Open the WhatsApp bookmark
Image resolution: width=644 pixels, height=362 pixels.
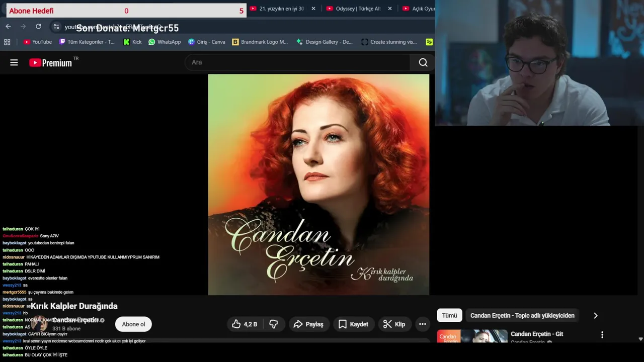tap(165, 42)
